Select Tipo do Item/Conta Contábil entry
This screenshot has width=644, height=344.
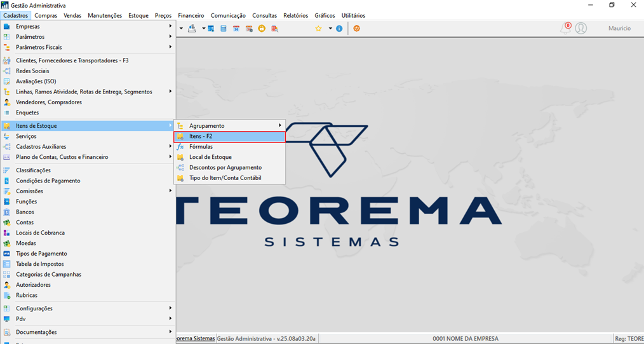pos(229,178)
